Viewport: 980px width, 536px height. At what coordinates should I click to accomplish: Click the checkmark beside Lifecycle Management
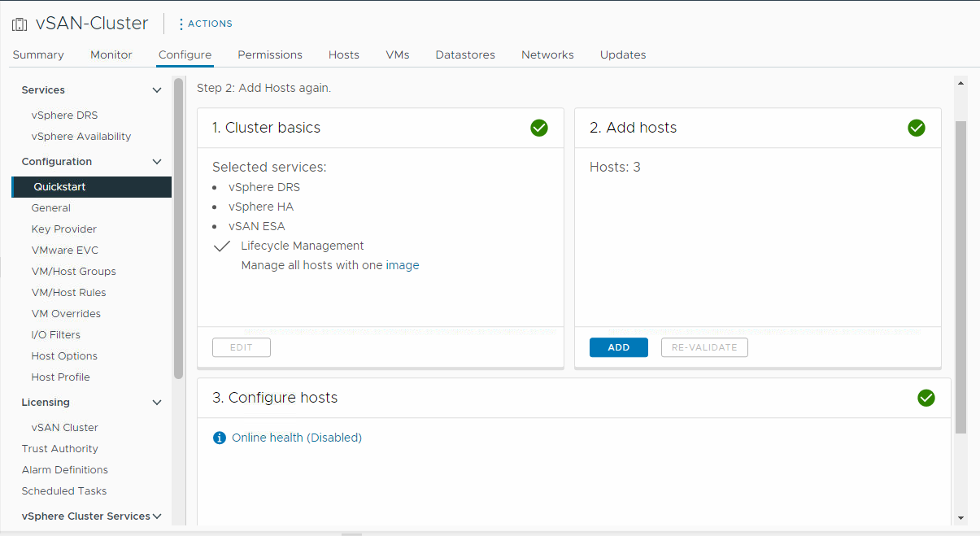coord(221,246)
